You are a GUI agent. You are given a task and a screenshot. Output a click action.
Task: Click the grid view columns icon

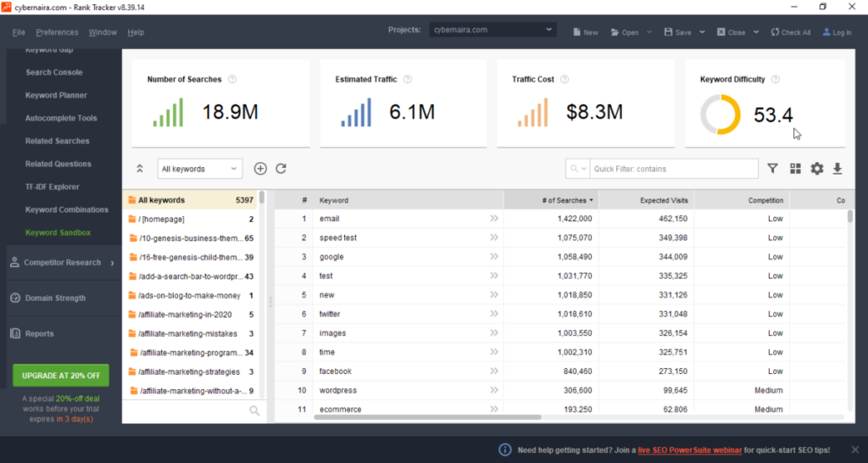click(795, 169)
